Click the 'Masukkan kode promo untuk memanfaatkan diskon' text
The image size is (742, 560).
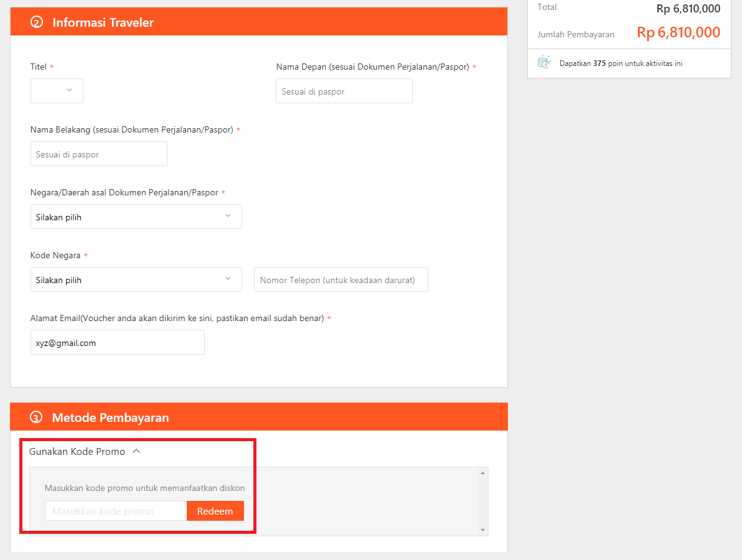145,488
